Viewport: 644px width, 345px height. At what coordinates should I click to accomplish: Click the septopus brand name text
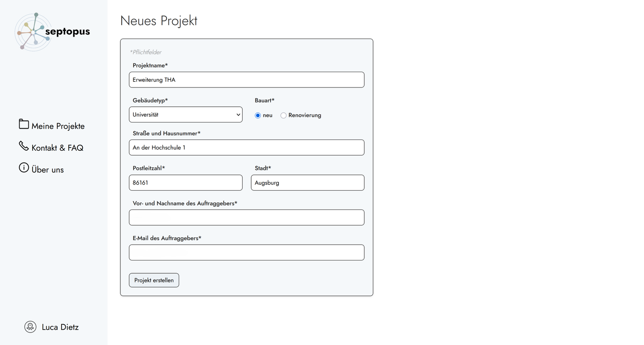point(68,31)
